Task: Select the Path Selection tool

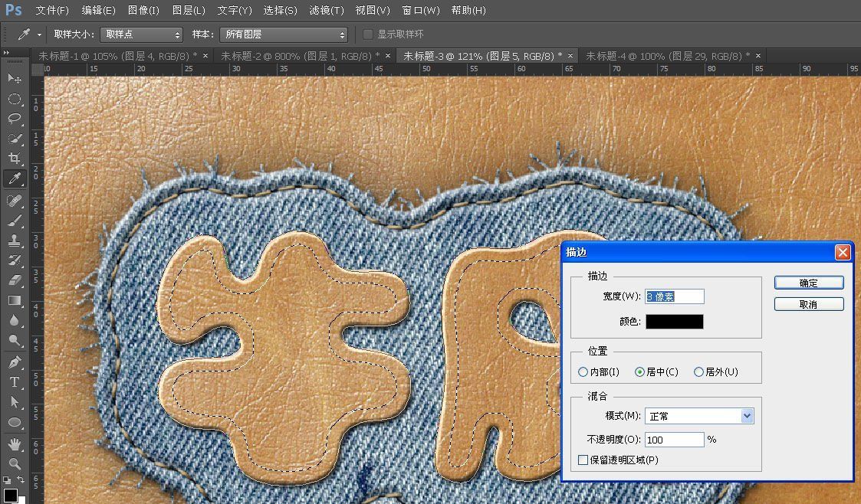Action: tap(15, 402)
